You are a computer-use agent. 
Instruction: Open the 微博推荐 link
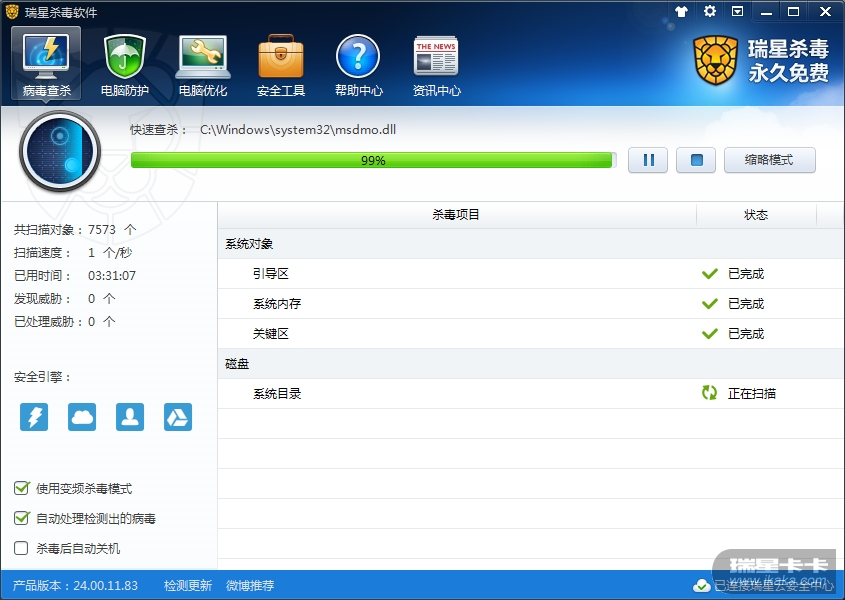pos(250,585)
